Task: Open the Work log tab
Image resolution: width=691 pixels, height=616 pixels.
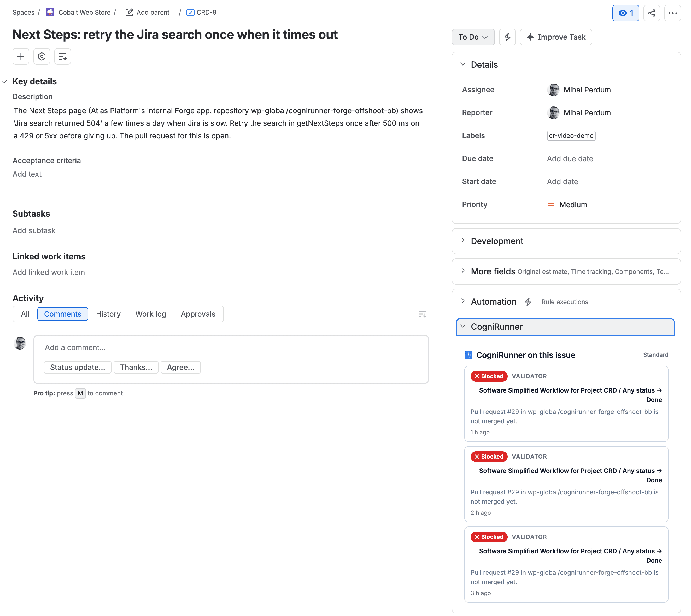Action: point(151,314)
